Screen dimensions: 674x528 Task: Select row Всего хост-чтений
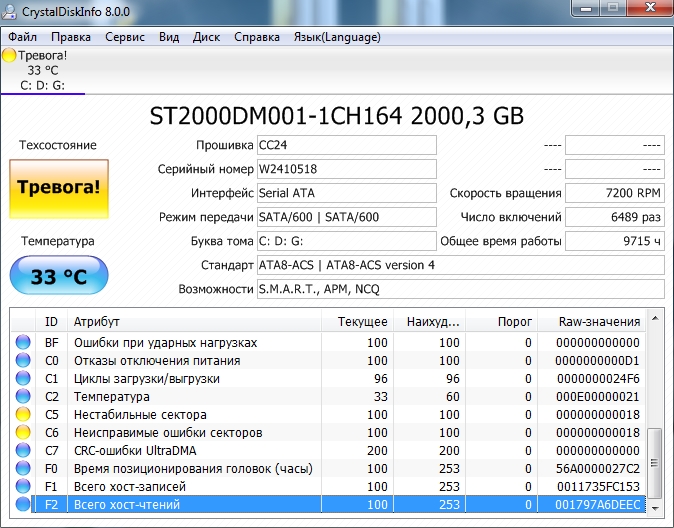328,504
